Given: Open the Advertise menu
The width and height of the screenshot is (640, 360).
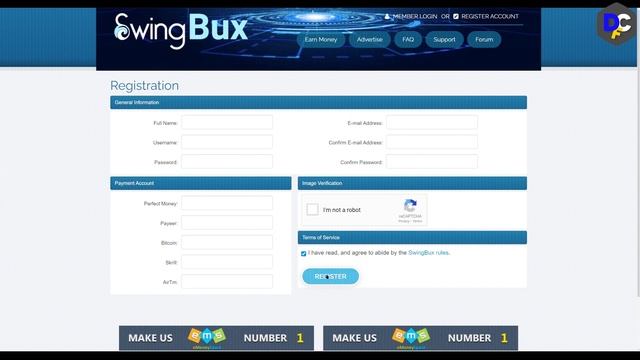Looking at the screenshot, I should [x=370, y=40].
